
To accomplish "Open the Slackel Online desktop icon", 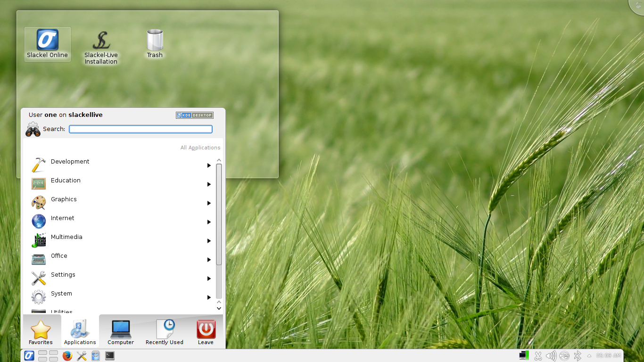I will [47, 44].
